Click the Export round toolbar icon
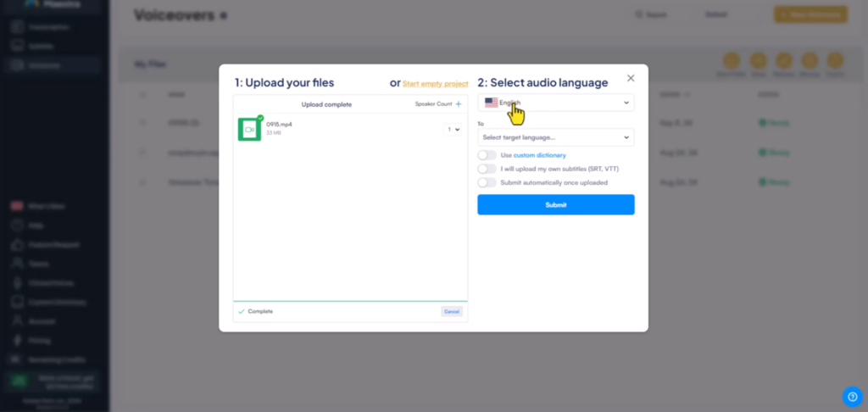Viewport: 868px width, 412px height. 835,61
